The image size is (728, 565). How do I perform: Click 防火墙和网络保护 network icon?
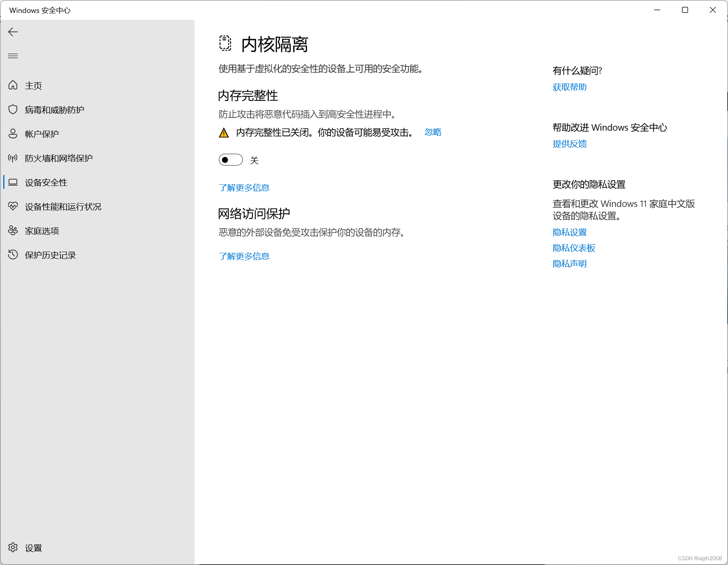click(13, 158)
